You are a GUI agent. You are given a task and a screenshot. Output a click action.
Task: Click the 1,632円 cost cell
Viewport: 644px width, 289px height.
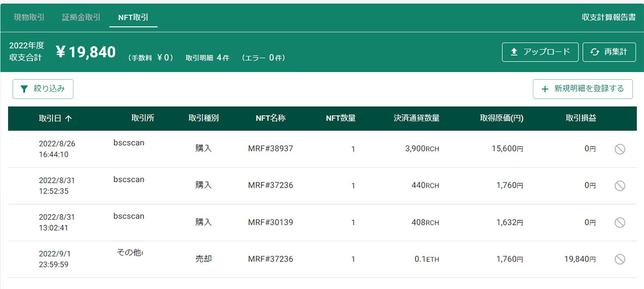pyautogui.click(x=509, y=222)
